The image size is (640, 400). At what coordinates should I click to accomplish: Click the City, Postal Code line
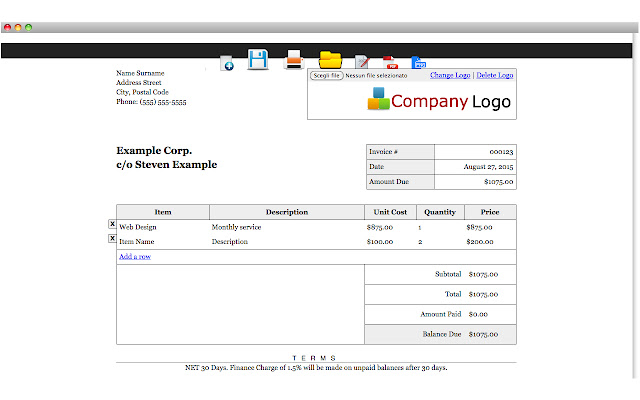[142, 92]
